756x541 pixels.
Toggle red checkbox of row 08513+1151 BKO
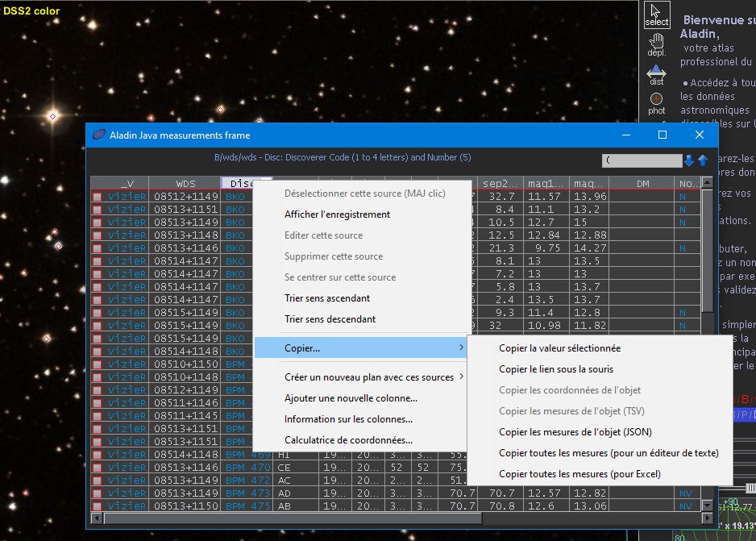(x=98, y=210)
